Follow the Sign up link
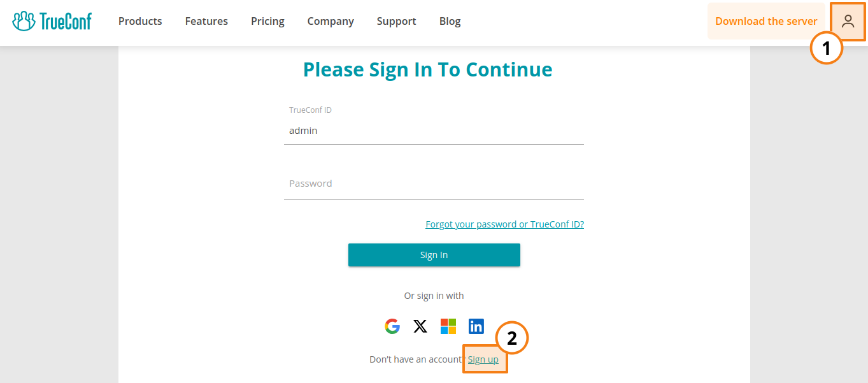Viewport: 868px width, 383px height. click(x=483, y=359)
